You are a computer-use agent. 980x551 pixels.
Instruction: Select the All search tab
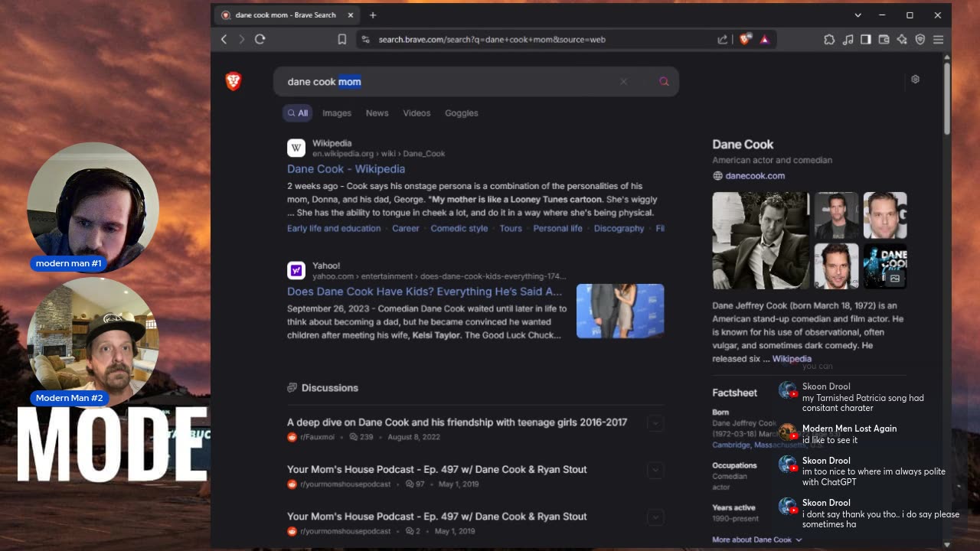pos(297,113)
